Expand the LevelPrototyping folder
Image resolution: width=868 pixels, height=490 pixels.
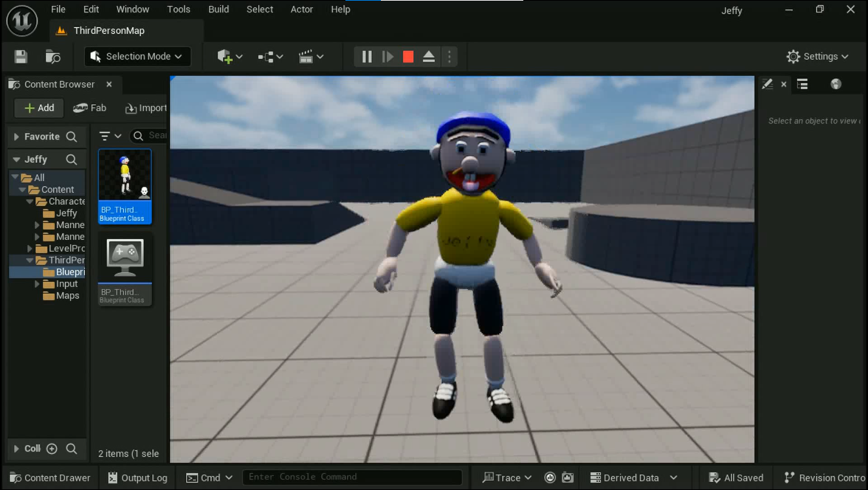pos(30,249)
